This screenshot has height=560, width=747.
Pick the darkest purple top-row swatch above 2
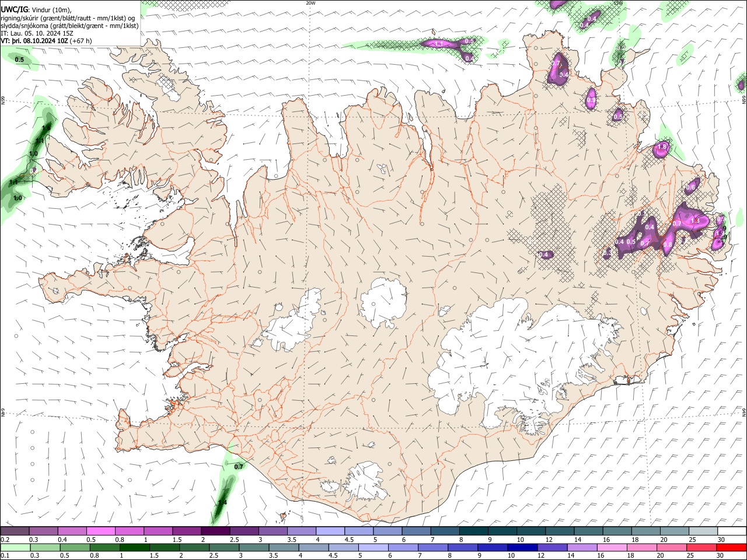[x=215, y=531]
